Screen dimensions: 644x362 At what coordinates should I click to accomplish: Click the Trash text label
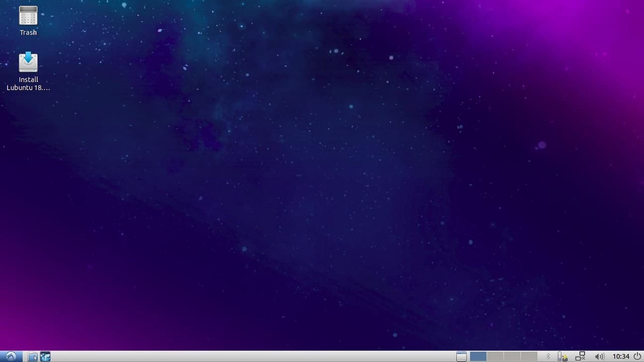[28, 33]
